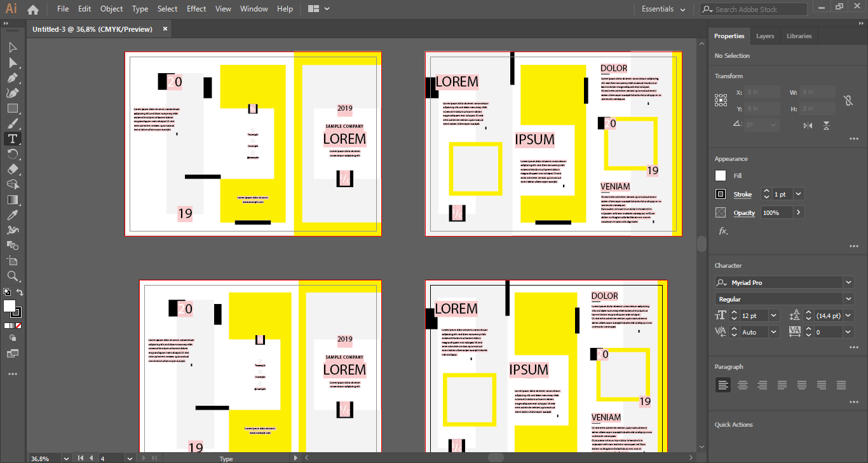
Task: Click the white Fill color swatch
Action: click(721, 176)
